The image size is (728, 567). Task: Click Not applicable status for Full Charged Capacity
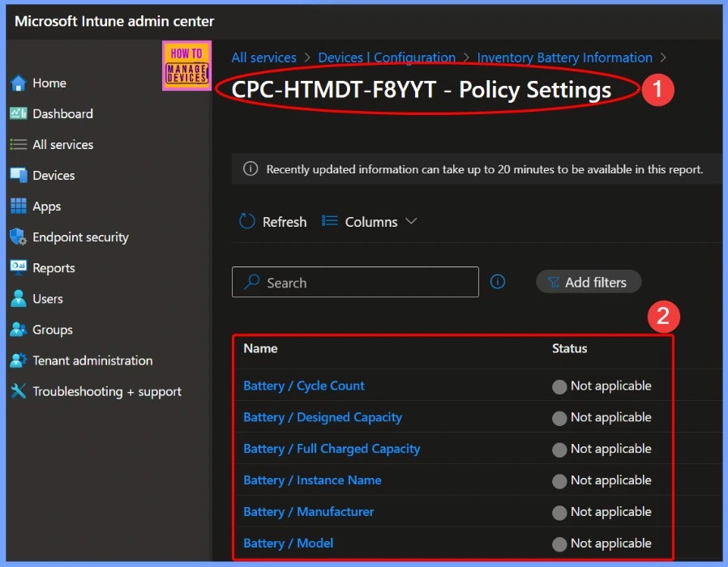602,450
